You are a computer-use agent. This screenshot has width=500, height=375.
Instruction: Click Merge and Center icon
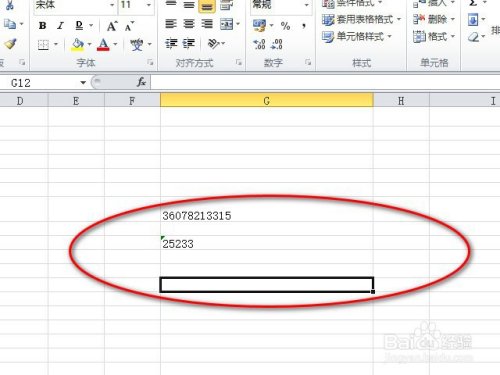(227, 24)
